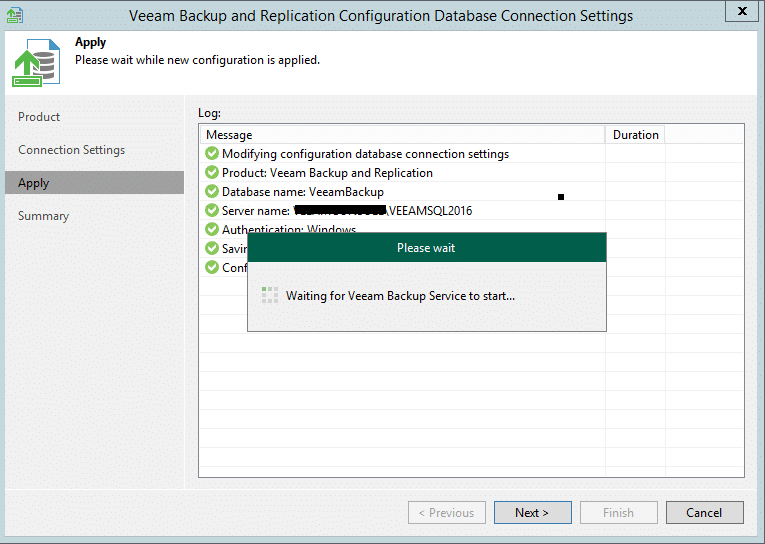Screen dimensions: 765x544
Task: Close the configuration settings window
Action: point(739,13)
